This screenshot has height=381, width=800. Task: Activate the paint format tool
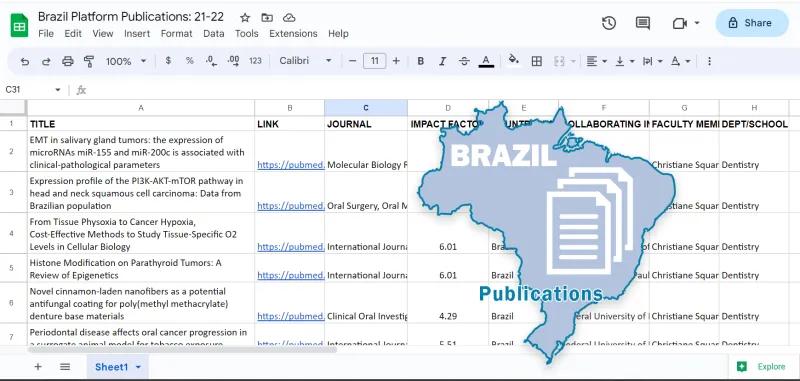point(89,61)
